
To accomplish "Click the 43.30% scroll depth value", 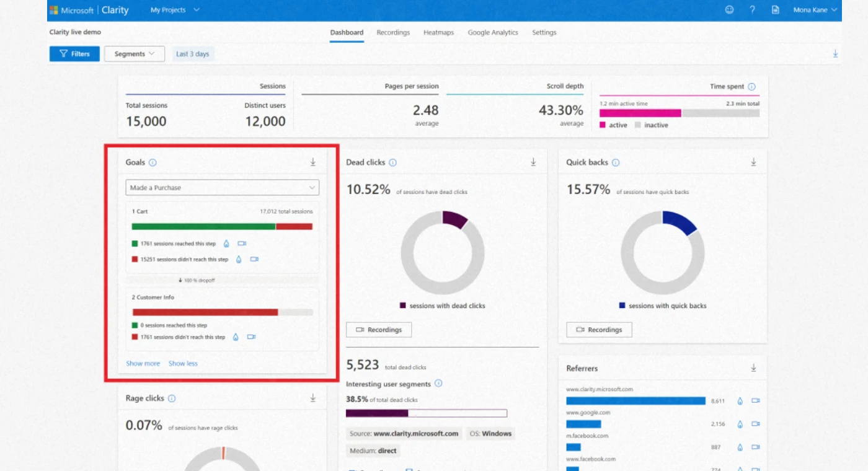I will coord(560,110).
